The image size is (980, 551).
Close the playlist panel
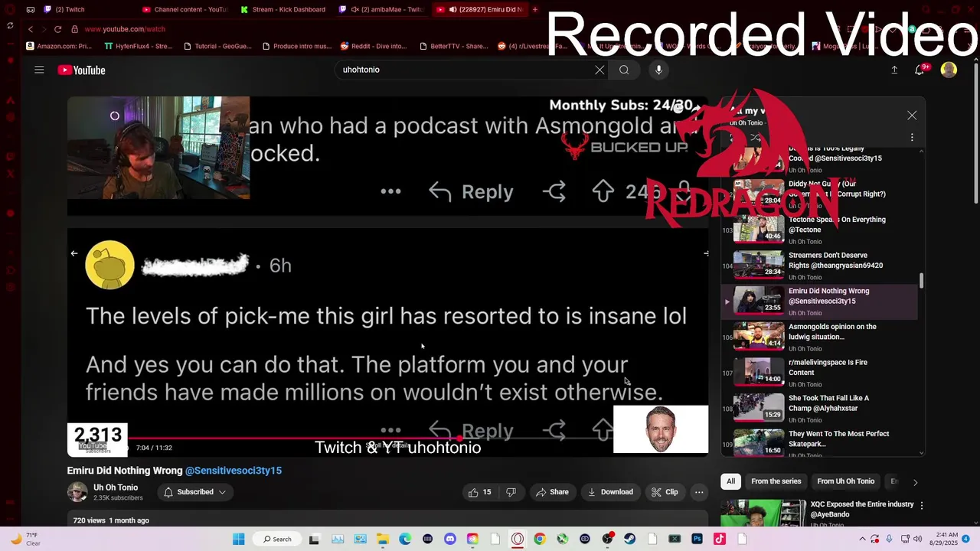pos(912,116)
